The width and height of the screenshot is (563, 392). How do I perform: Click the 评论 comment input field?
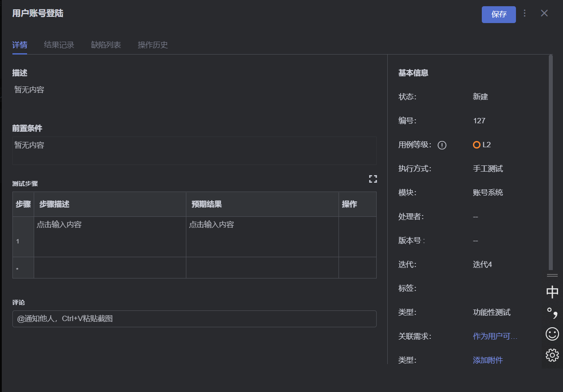(194, 319)
